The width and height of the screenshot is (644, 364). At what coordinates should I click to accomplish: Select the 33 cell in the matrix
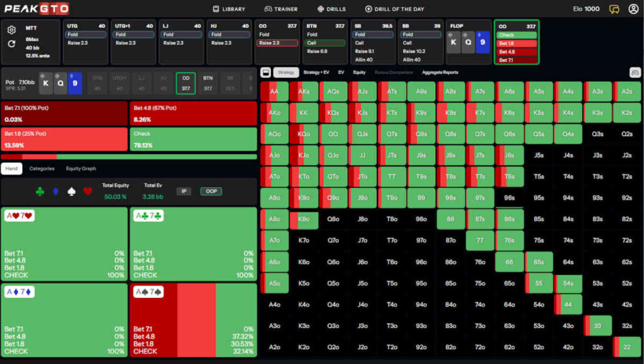pos(597,326)
